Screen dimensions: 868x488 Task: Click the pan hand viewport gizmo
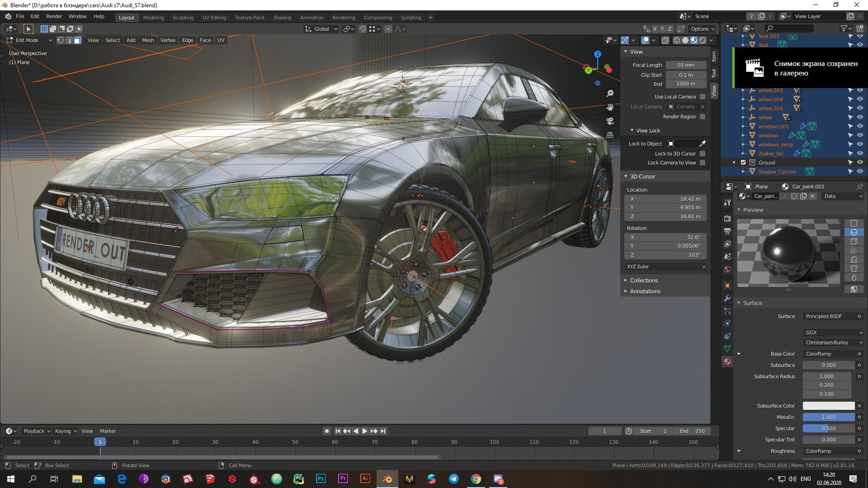(x=610, y=107)
